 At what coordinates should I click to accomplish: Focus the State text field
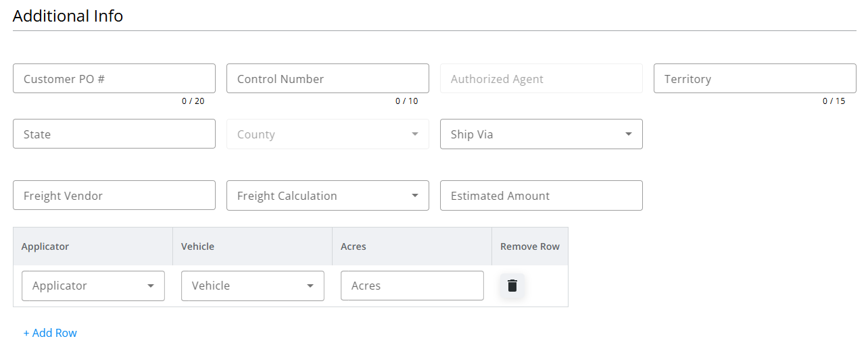(x=114, y=134)
